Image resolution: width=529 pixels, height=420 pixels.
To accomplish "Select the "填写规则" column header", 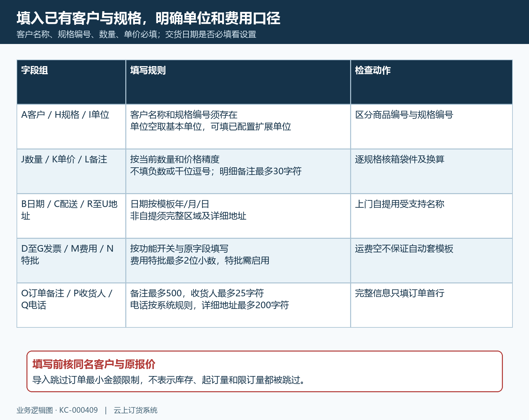I will click(238, 82).
